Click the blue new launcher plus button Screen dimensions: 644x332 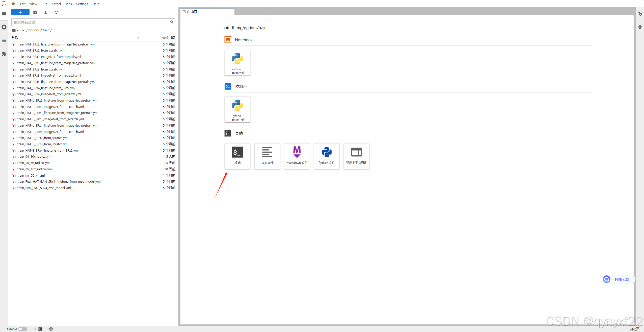pos(20,12)
